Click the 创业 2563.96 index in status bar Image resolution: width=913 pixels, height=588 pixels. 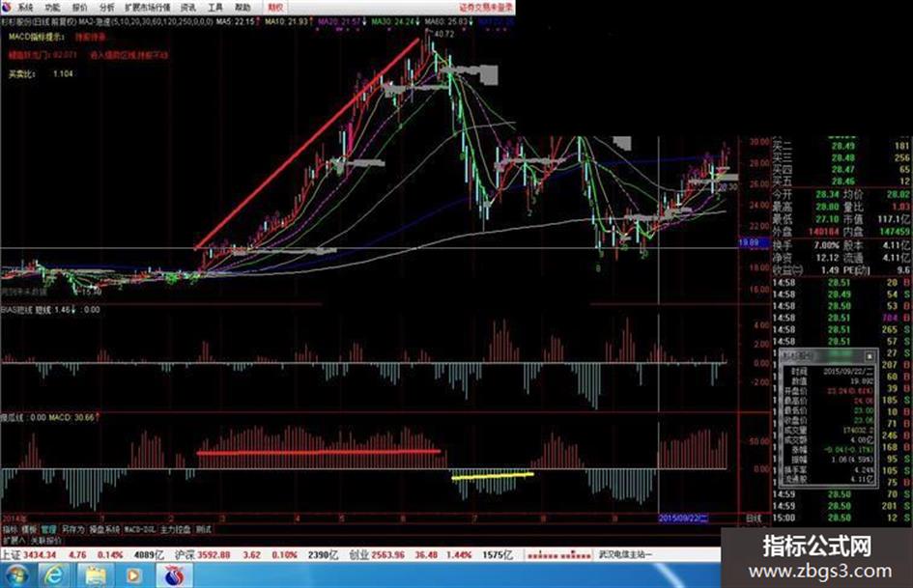tap(377, 555)
